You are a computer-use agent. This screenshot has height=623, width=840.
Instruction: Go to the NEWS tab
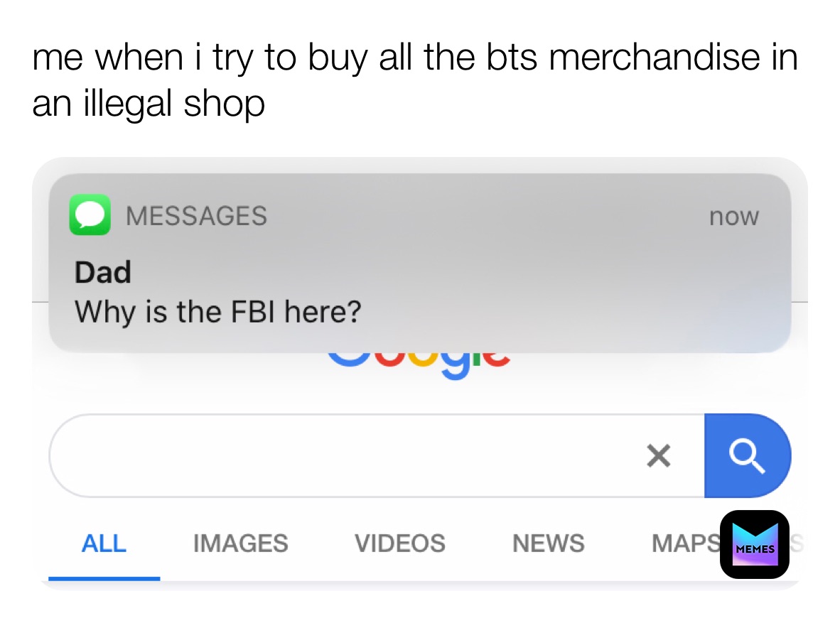pyautogui.click(x=548, y=543)
